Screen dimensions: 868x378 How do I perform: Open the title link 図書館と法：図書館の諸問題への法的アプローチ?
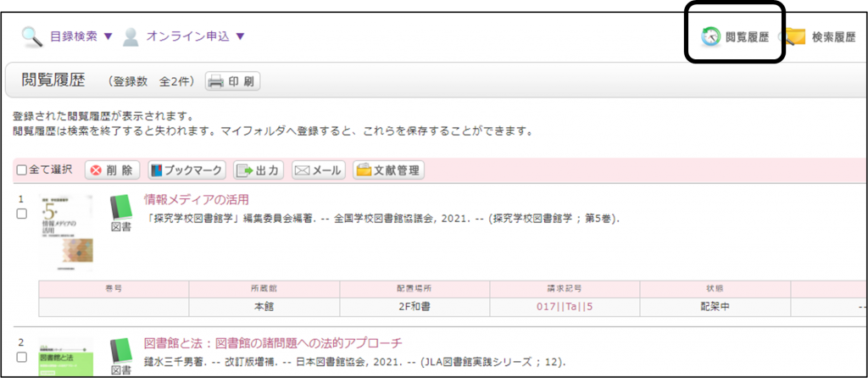click(273, 343)
